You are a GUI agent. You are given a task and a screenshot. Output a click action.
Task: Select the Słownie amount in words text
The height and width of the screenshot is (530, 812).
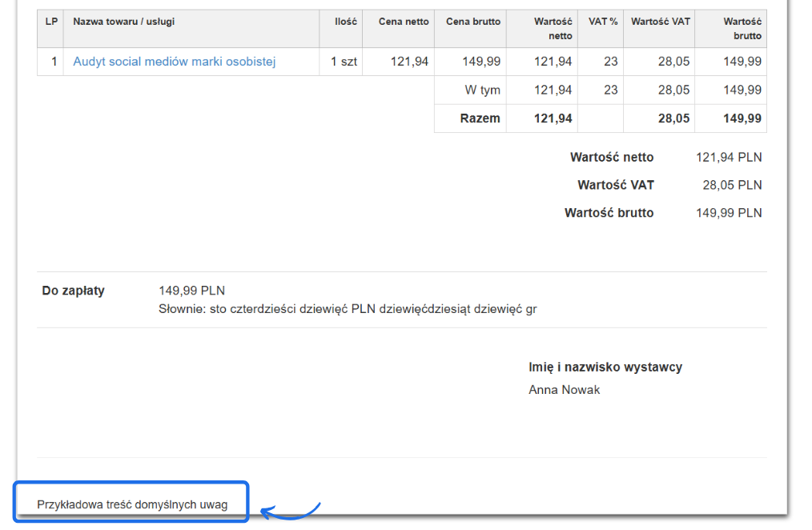pos(348,309)
